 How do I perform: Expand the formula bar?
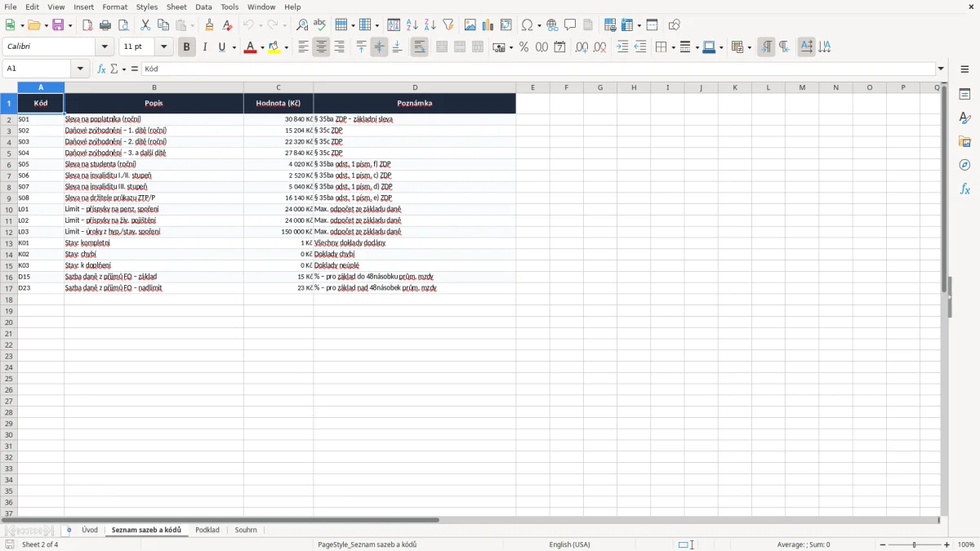coord(942,69)
